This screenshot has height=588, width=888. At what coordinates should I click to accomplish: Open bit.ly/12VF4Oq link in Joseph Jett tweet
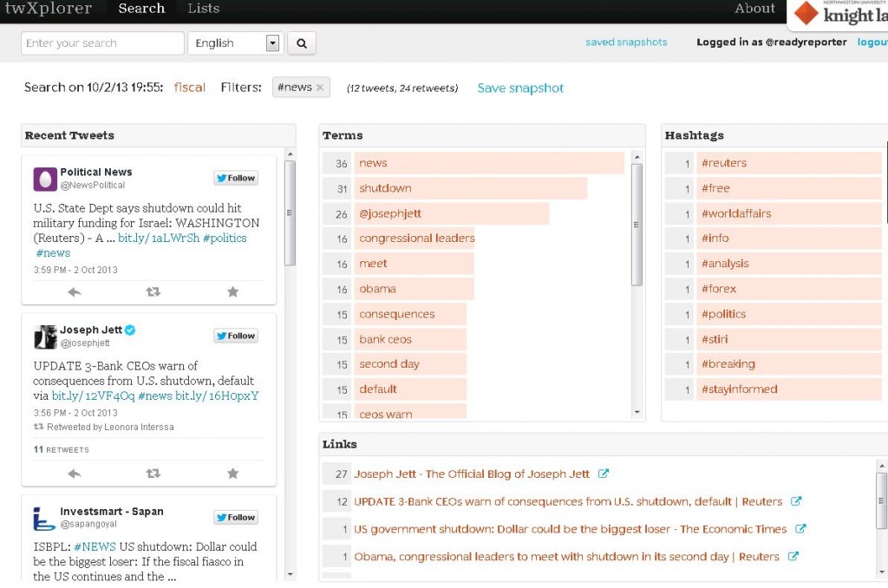(x=93, y=395)
